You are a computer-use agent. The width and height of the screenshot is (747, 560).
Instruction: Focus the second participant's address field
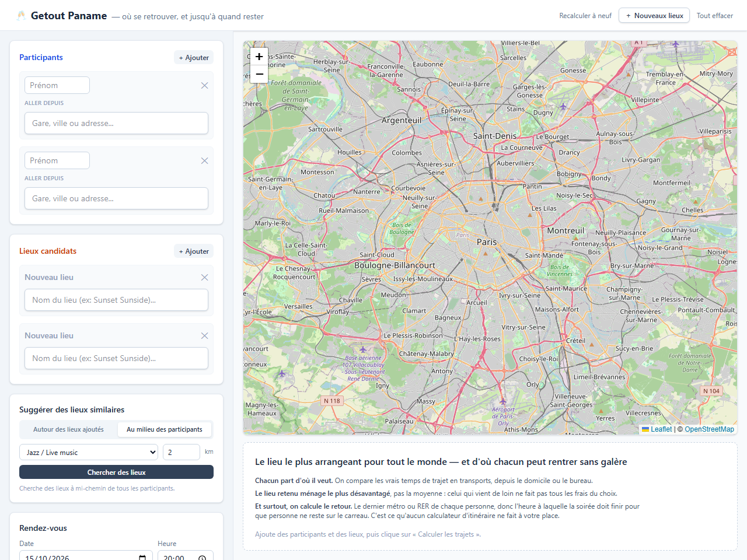[x=116, y=198]
